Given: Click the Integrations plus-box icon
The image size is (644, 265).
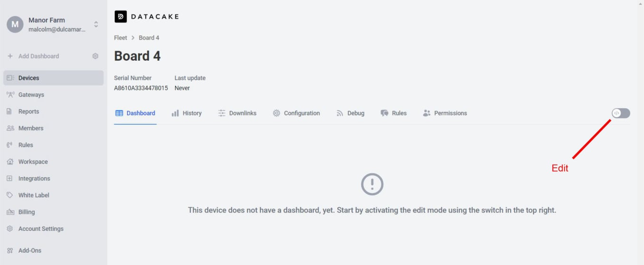Looking at the screenshot, I should (x=9, y=178).
